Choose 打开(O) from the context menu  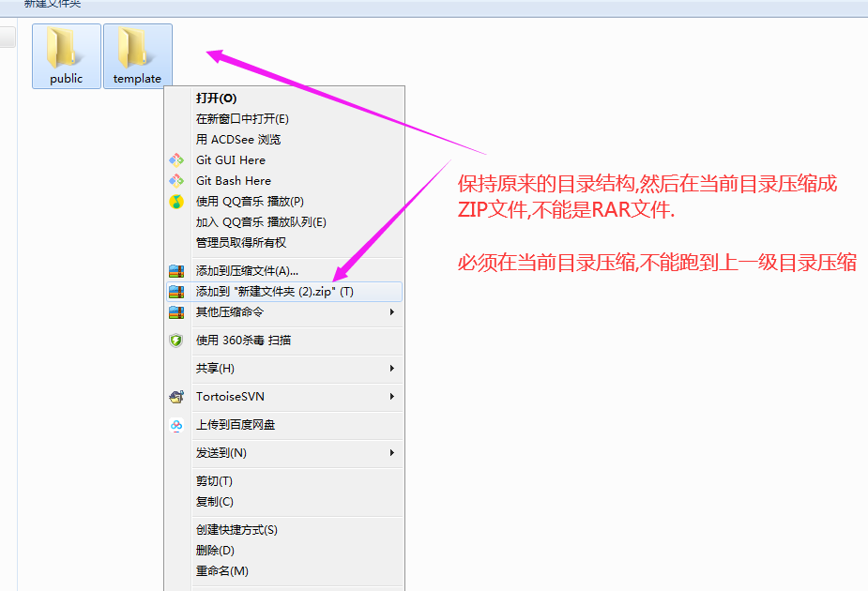click(216, 98)
